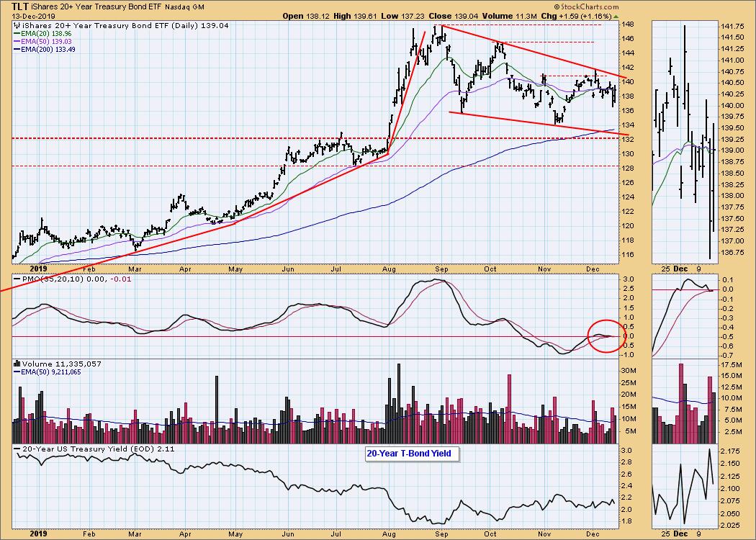Click the Chg +1.59 (+1.16%) value

point(576,16)
